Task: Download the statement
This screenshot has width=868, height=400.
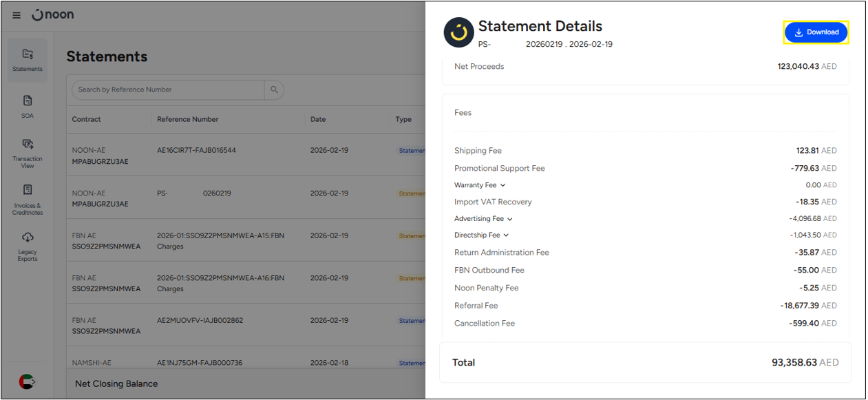Action: tap(816, 32)
